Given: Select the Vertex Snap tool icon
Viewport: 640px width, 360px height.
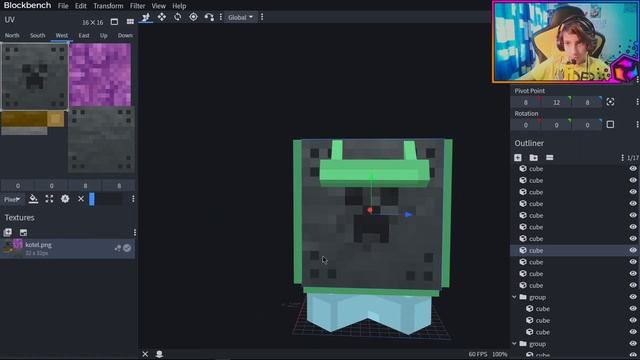Looking at the screenshot, I should coord(209,17).
